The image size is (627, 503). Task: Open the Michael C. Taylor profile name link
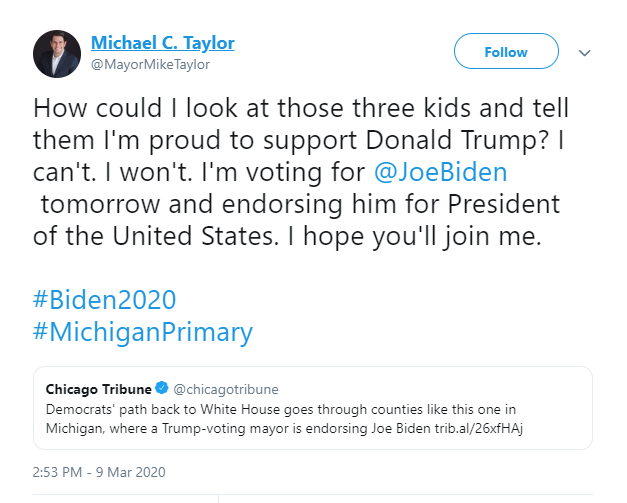click(x=163, y=44)
